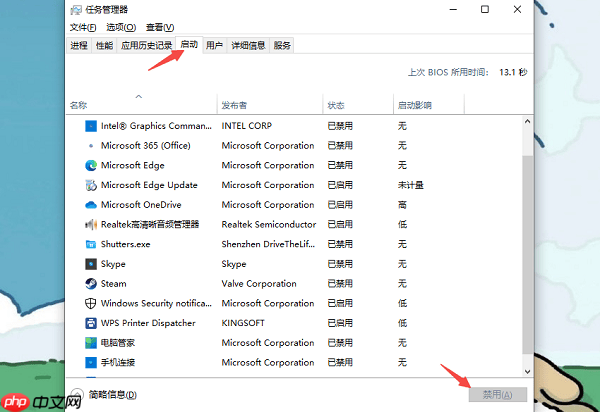
Task: Switch to the 详细信息 tab
Action: [x=248, y=46]
